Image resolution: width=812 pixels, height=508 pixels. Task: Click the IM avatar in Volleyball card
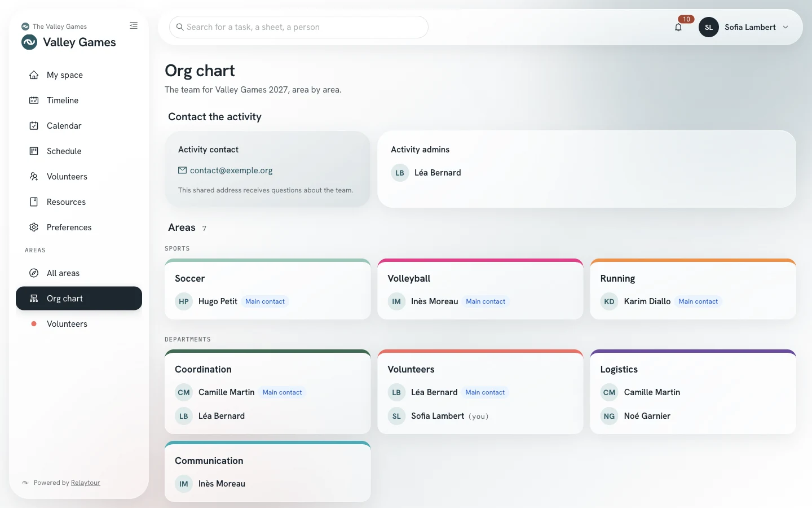pyautogui.click(x=396, y=301)
